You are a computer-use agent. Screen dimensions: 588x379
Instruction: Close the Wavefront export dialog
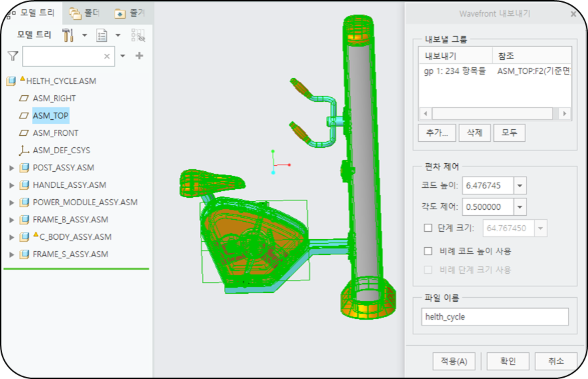pyautogui.click(x=573, y=14)
